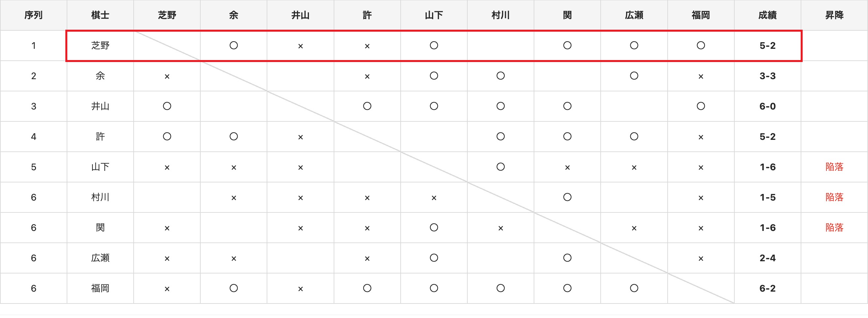Click 福岡's 6-2 record cell
868x318 pixels.
tap(767, 288)
